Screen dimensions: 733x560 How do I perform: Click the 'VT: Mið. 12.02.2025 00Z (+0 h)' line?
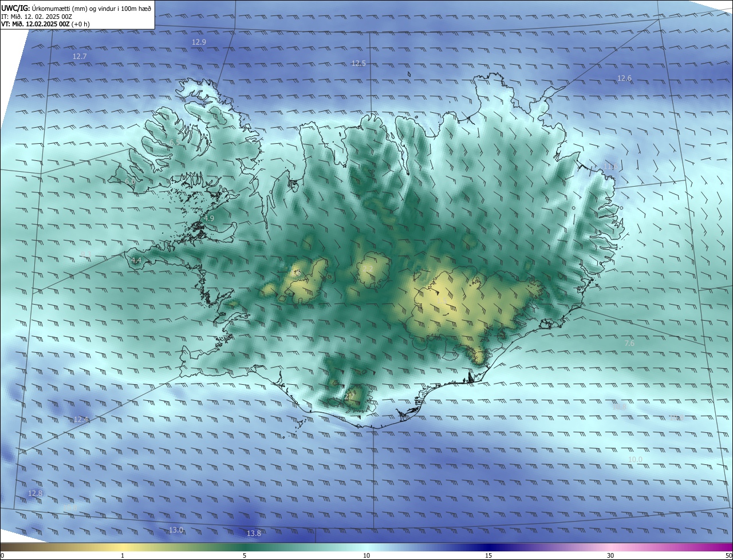tap(45, 24)
